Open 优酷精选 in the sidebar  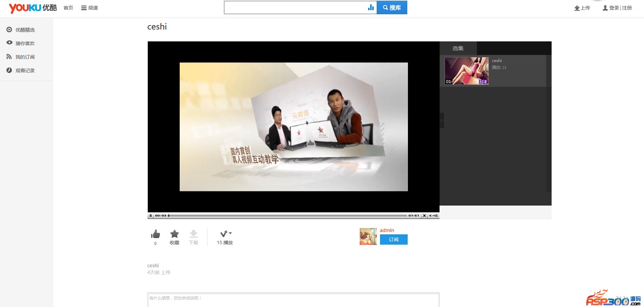[x=25, y=30]
